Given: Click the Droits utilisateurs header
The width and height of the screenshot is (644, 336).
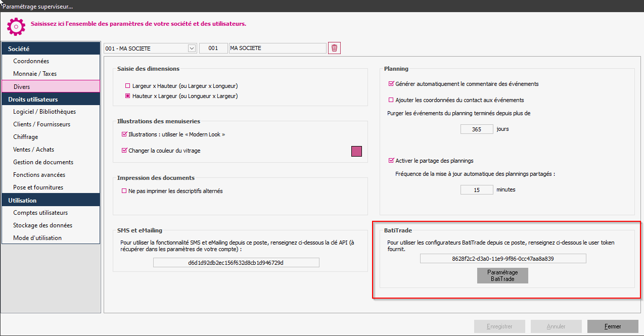Looking at the screenshot, I should (51, 99).
